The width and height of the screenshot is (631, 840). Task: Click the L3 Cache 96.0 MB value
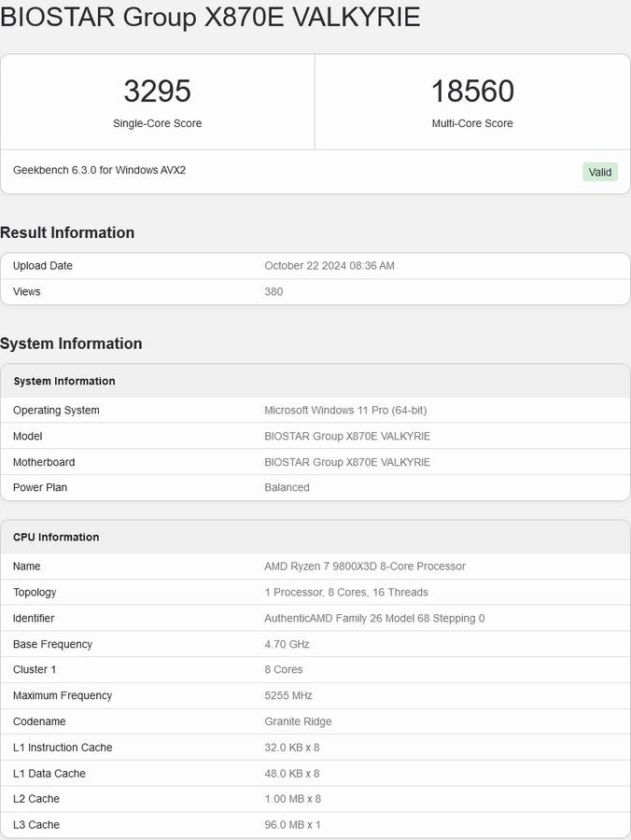click(x=292, y=825)
